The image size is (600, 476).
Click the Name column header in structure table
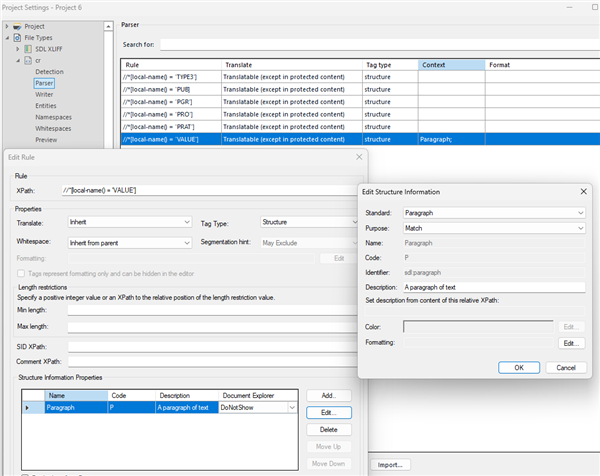tap(76, 396)
